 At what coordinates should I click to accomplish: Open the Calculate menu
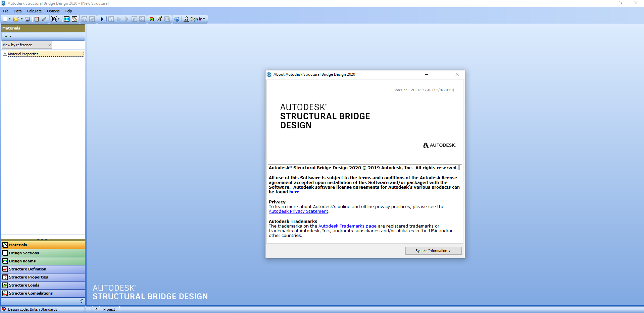[34, 11]
